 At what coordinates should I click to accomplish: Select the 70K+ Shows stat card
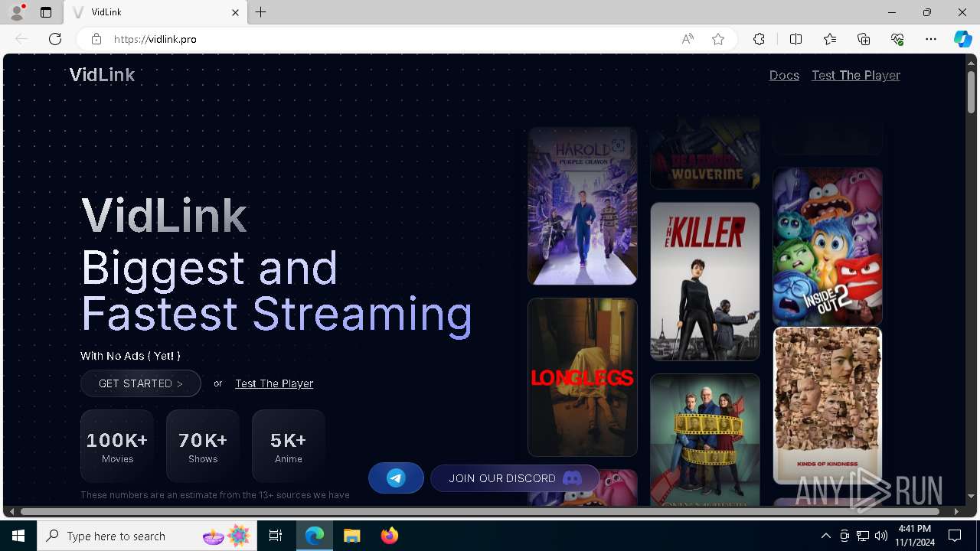[x=203, y=446]
